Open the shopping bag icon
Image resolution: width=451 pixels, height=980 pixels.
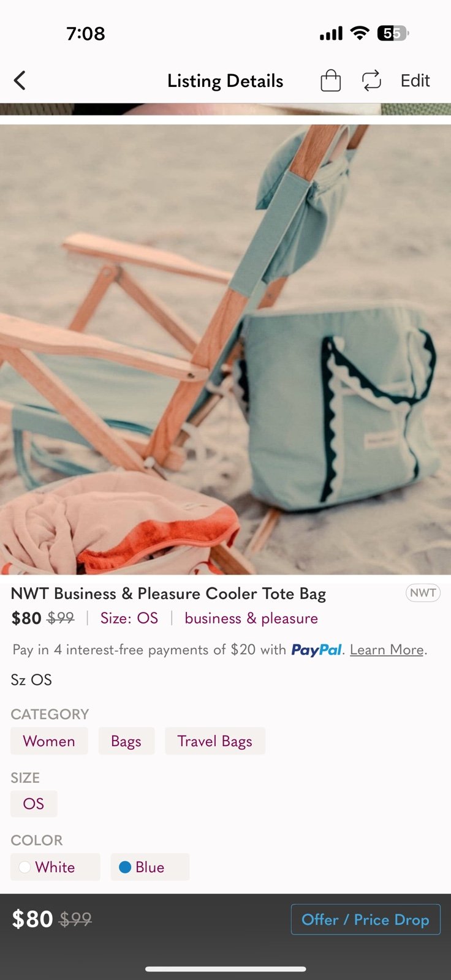tap(330, 80)
